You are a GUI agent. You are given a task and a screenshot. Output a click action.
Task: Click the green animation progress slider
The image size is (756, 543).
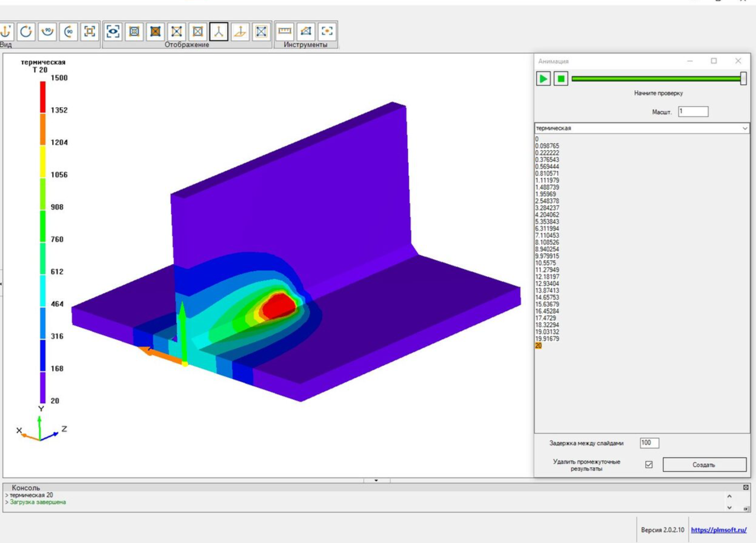tap(658, 79)
